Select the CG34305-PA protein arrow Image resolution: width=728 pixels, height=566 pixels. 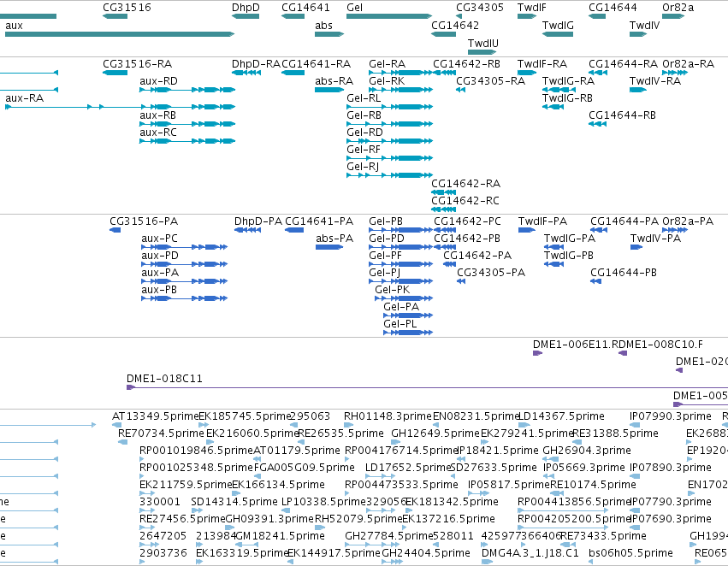pos(461,281)
